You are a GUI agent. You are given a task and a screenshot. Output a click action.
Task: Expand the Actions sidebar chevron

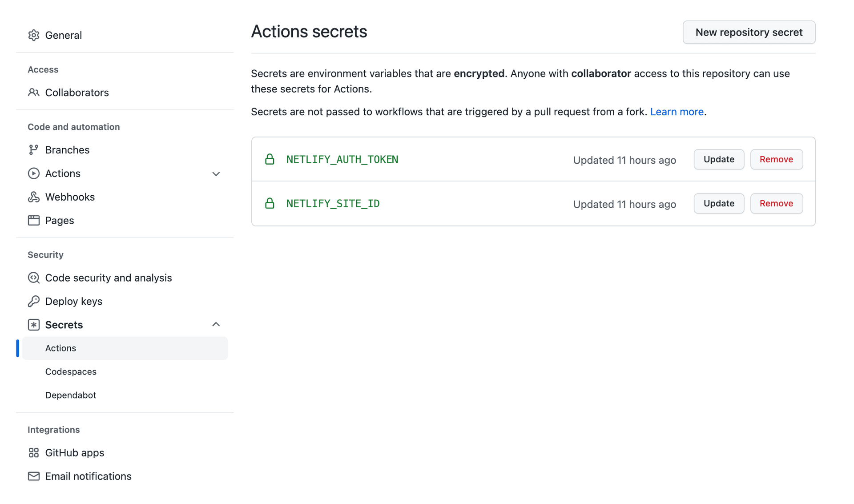coord(216,174)
